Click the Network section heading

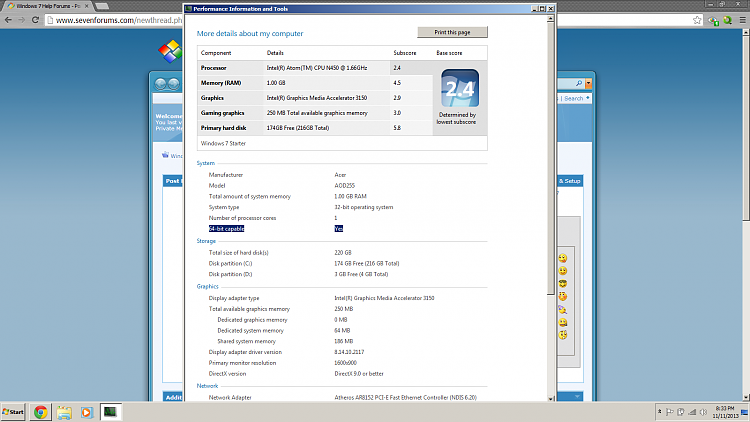(207, 386)
